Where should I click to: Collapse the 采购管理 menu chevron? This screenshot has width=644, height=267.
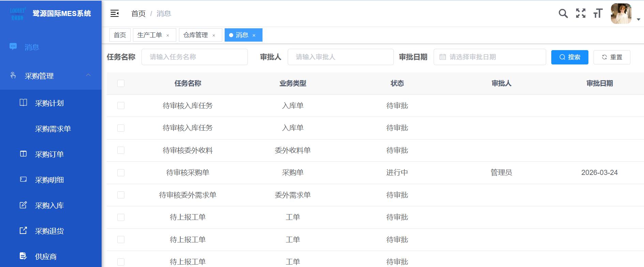88,75
